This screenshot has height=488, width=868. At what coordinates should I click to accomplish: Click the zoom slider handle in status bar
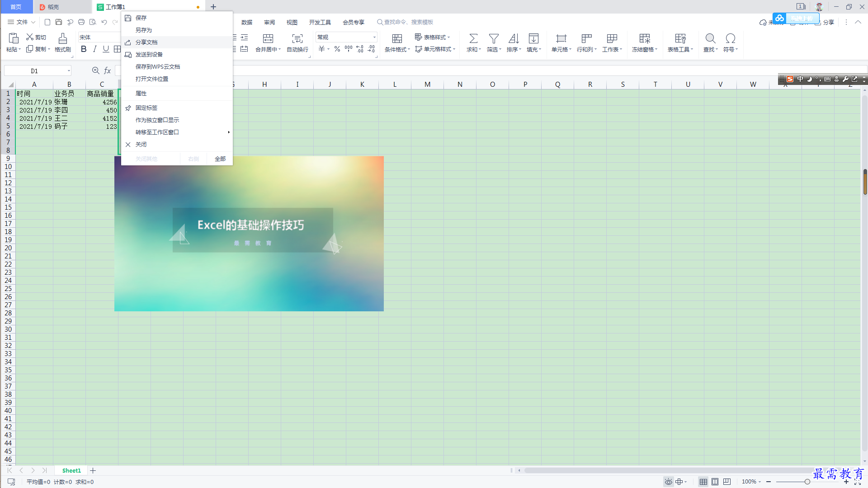coord(807,482)
